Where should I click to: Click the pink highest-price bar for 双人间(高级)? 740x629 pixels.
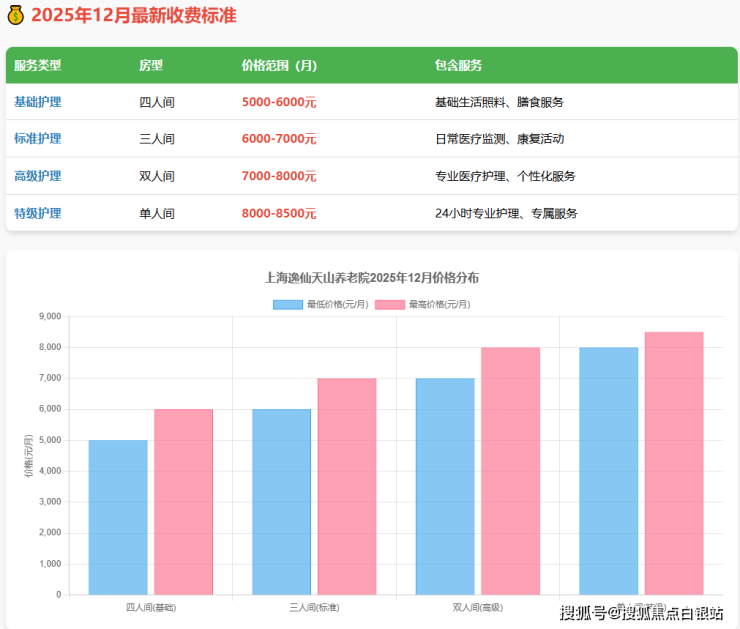point(510,471)
